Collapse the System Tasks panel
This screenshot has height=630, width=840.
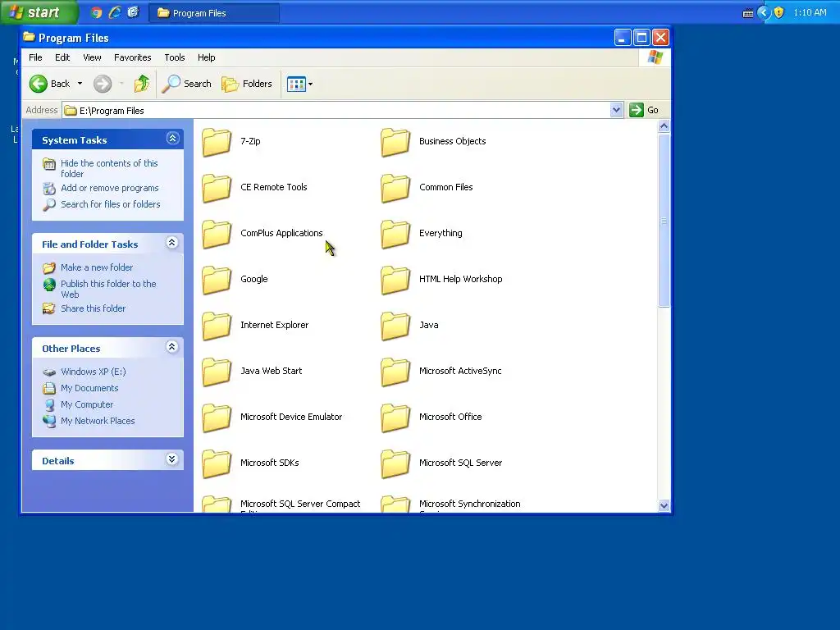[172, 139]
